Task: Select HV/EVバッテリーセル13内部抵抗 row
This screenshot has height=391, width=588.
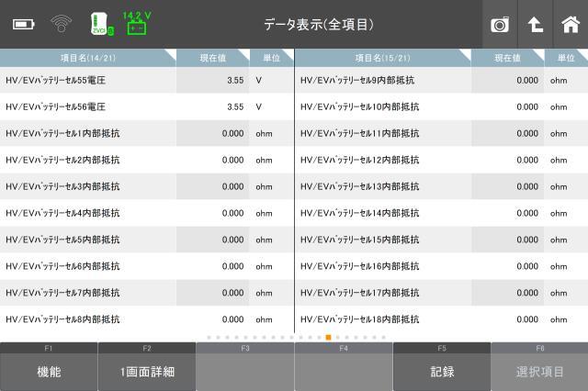Action: pyautogui.click(x=441, y=186)
